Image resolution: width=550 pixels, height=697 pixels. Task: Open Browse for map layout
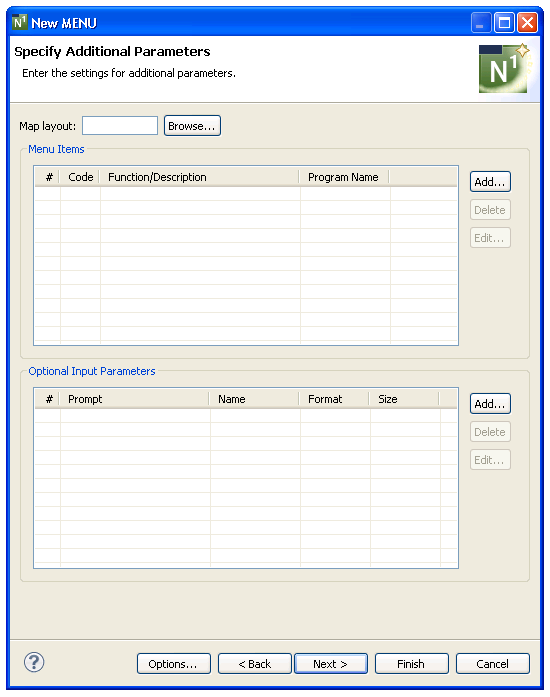tap(192, 126)
